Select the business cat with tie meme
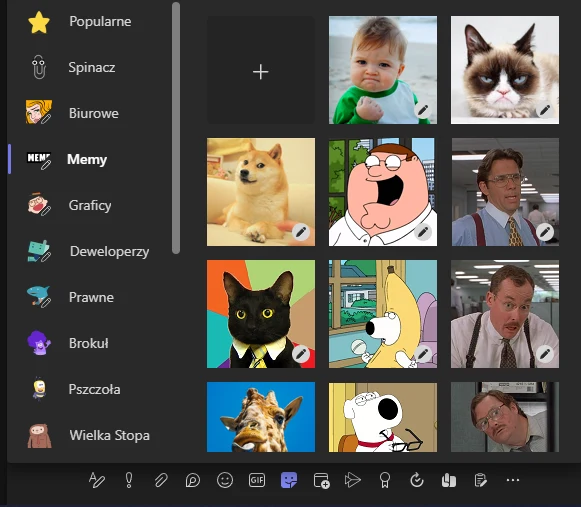This screenshot has height=507, width=581. click(261, 314)
